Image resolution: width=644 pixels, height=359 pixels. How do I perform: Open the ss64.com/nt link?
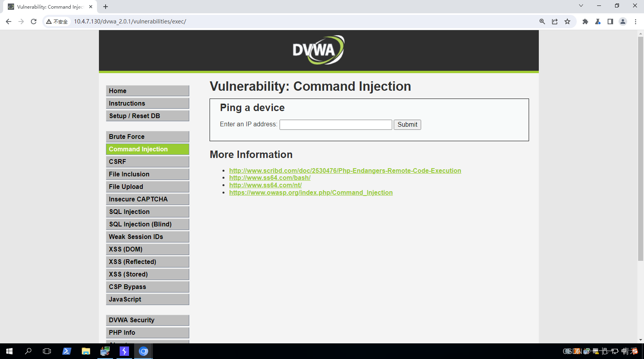tap(265, 185)
